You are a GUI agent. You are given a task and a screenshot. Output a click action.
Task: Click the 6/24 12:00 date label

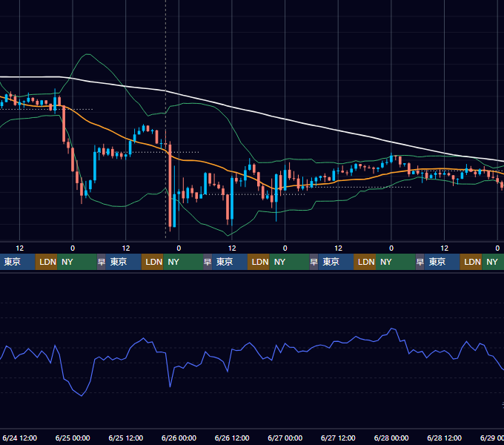(19, 438)
